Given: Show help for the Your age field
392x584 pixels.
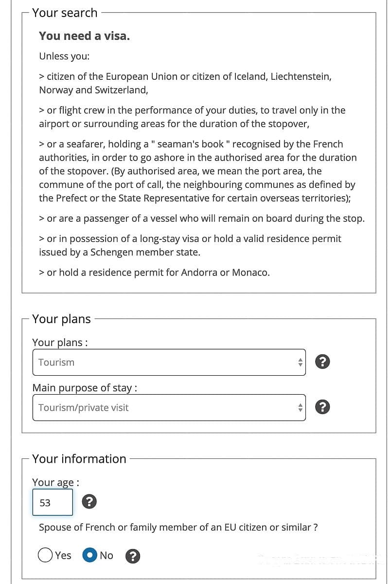Looking at the screenshot, I should (89, 501).
